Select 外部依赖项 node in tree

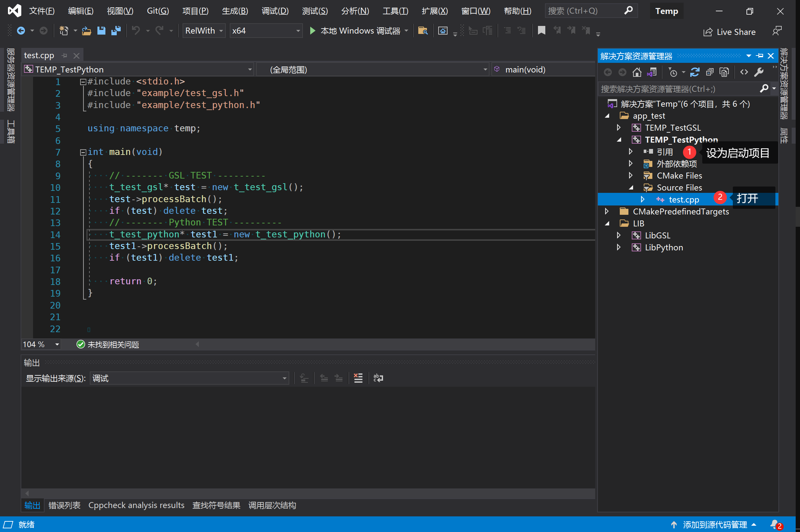677,164
